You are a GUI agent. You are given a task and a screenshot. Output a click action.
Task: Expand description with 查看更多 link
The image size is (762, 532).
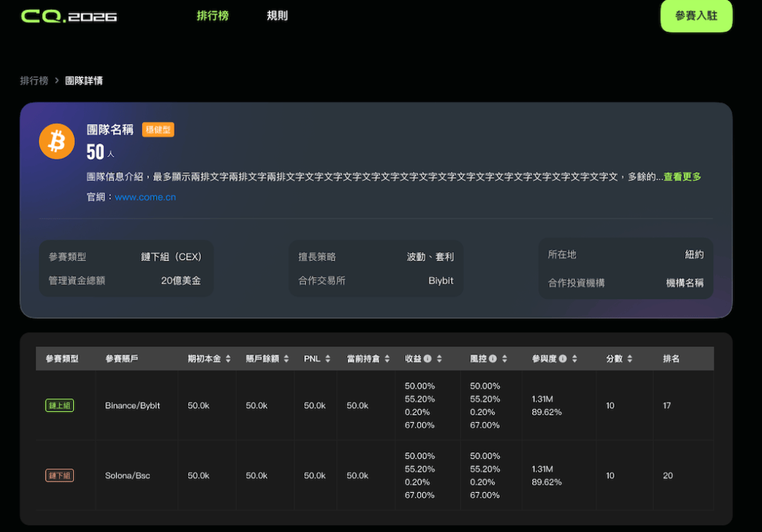682,177
